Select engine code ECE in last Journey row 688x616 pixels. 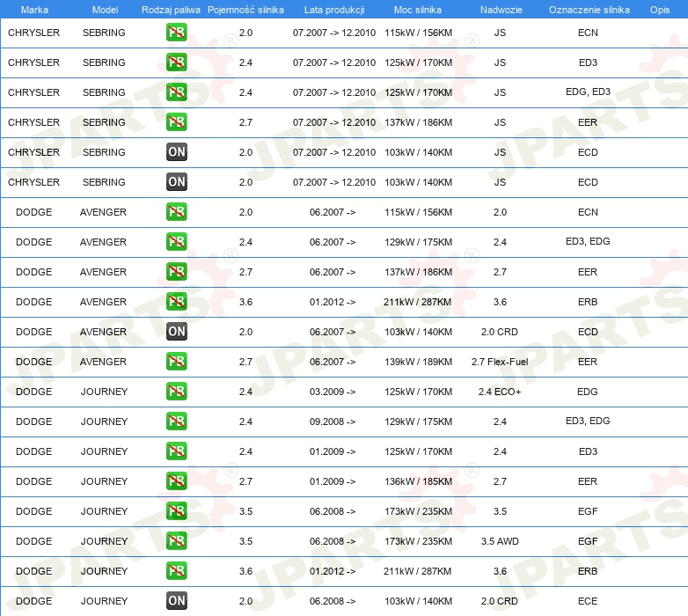click(x=588, y=601)
